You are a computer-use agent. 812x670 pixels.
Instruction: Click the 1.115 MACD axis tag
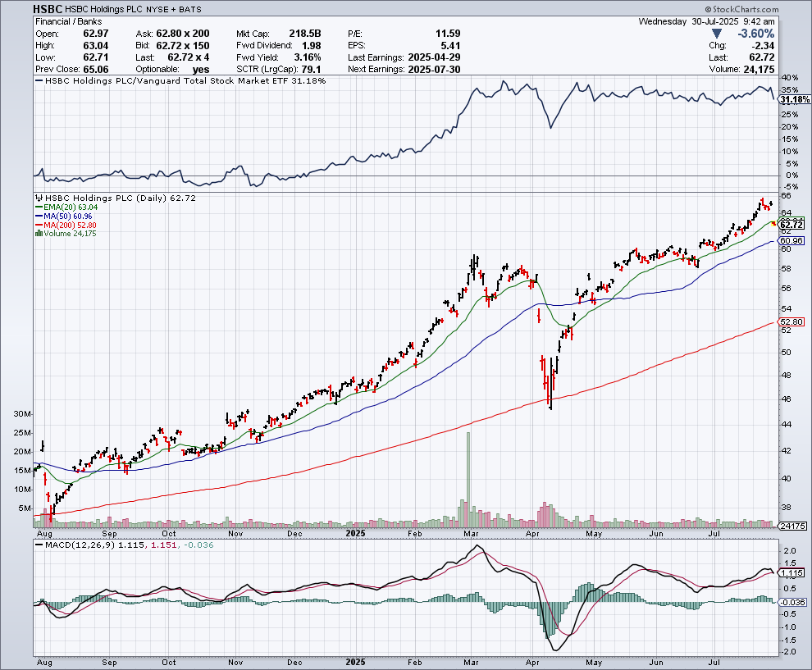point(791,572)
